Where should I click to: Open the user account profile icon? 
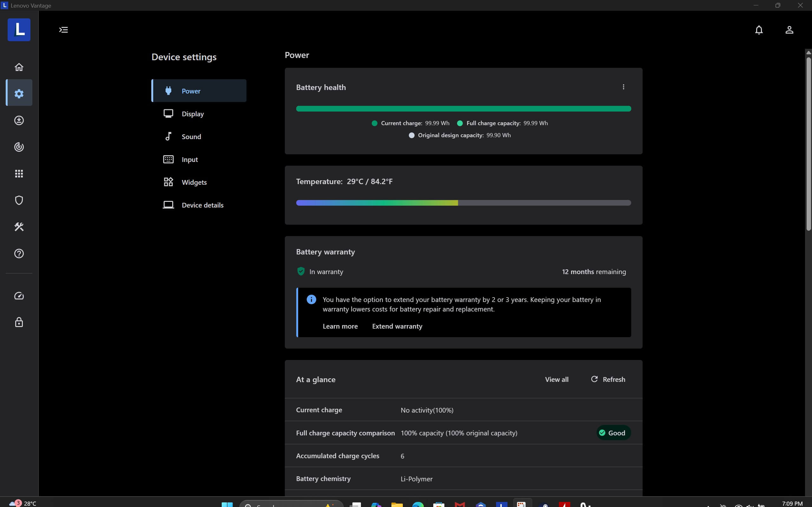(789, 30)
